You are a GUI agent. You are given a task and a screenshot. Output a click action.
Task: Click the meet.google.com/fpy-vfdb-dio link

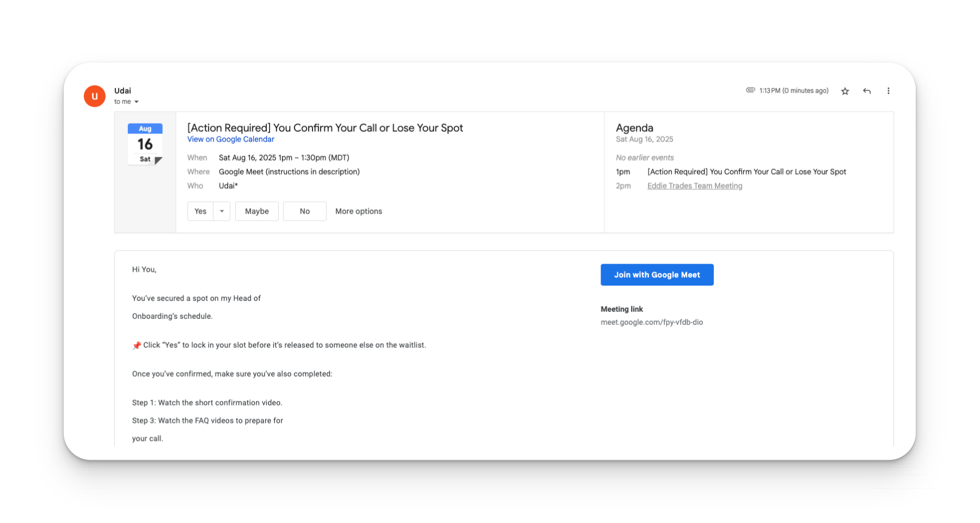point(652,322)
